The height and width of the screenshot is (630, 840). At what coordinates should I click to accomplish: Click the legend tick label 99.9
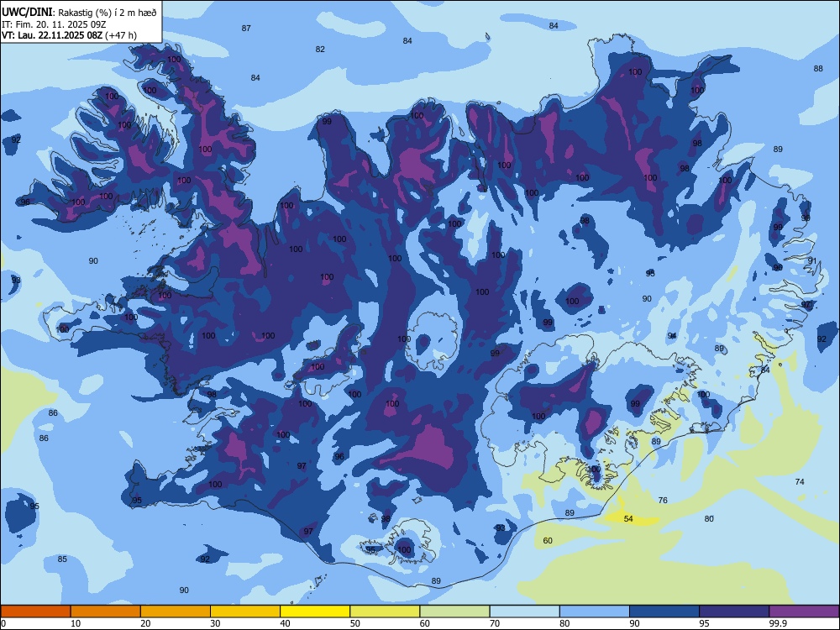point(778,623)
